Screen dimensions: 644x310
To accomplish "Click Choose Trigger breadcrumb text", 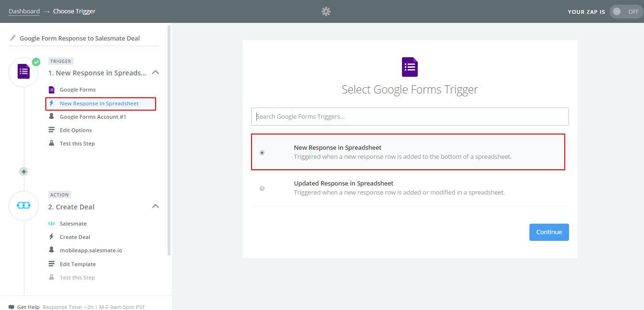I will coord(74,11).
